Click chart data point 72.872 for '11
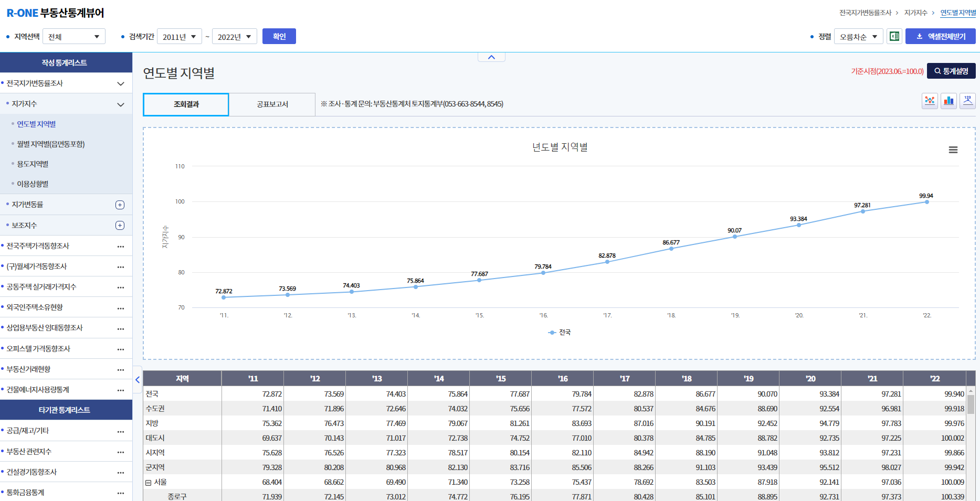Viewport: 980px width, 501px height. click(x=224, y=297)
